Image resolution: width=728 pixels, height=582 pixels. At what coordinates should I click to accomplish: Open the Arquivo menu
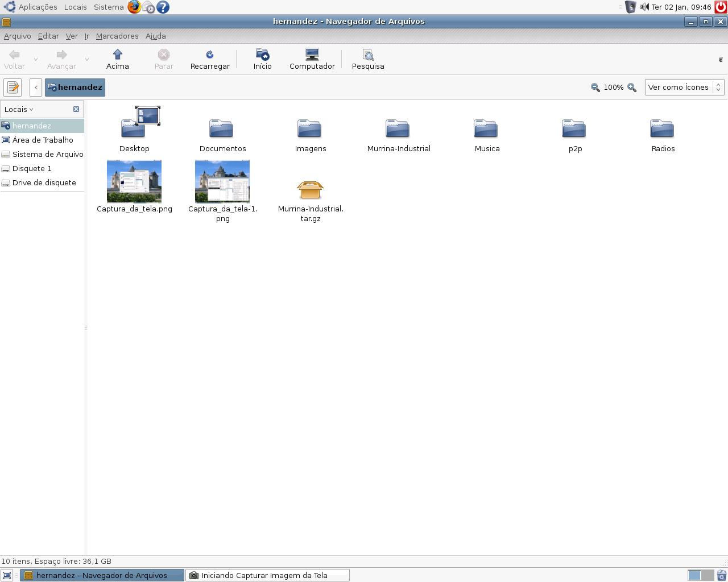tap(18, 36)
